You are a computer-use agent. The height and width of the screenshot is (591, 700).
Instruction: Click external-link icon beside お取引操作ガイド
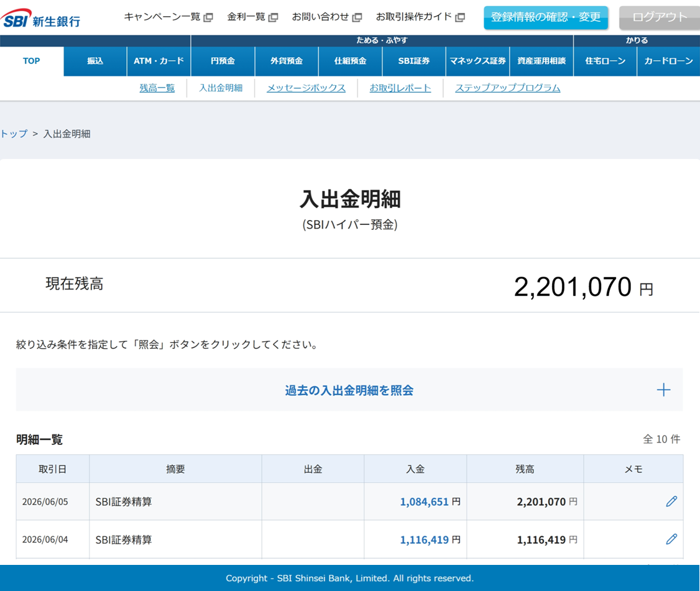[460, 17]
